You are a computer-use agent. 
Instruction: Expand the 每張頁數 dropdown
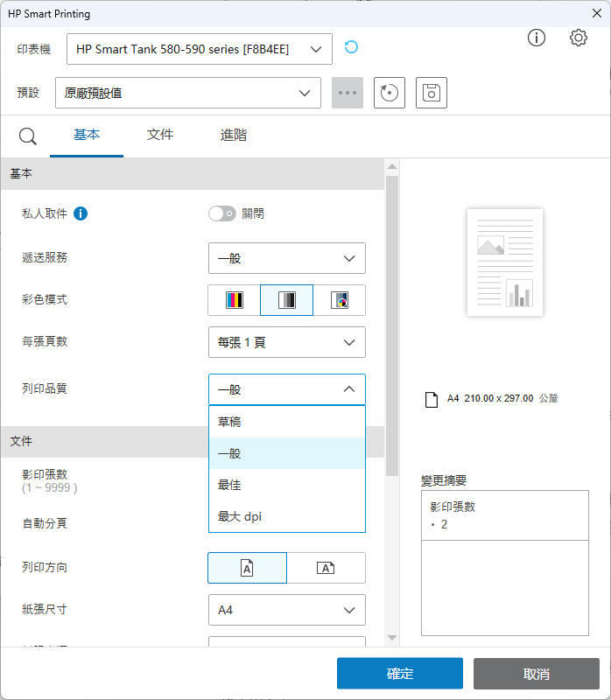[x=287, y=342]
